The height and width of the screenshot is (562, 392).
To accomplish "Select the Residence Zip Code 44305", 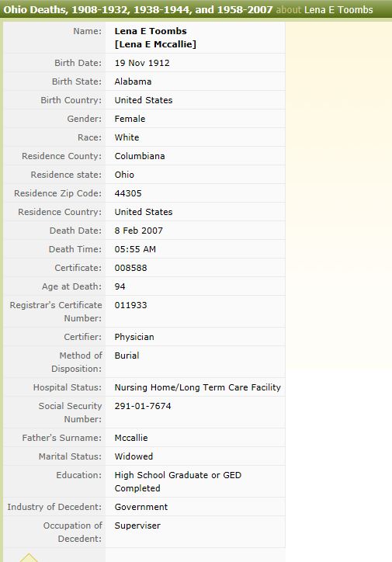I will coord(128,193).
